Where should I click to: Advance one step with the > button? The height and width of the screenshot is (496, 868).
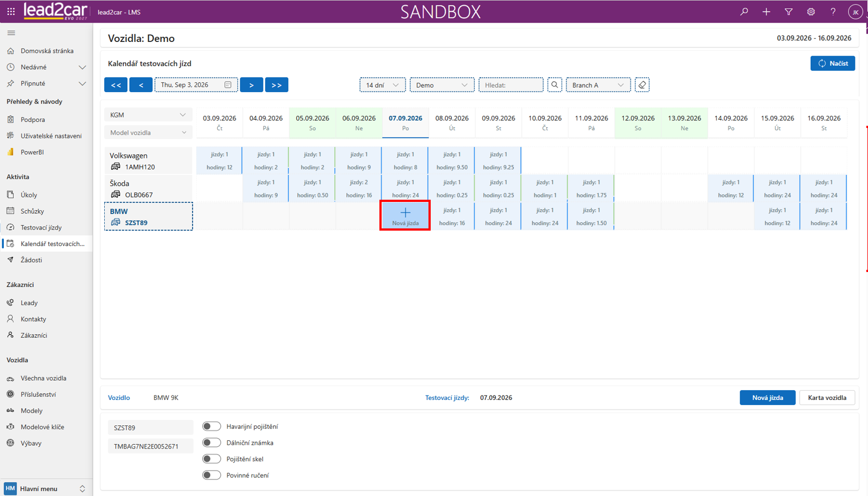(251, 85)
